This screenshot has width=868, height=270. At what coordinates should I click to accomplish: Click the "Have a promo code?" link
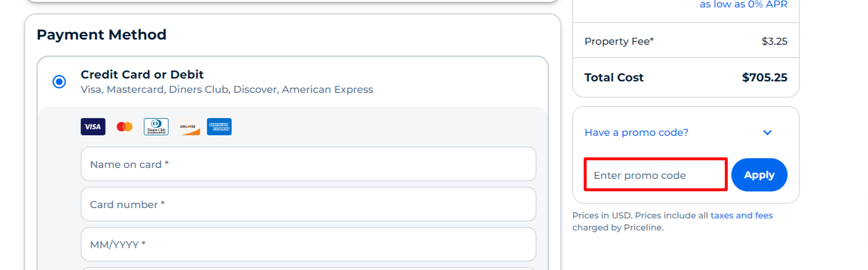(x=636, y=132)
